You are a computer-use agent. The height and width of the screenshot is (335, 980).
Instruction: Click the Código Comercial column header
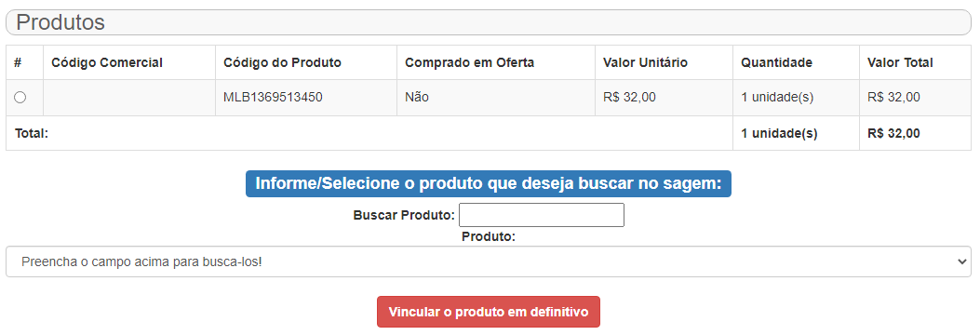coord(107,62)
